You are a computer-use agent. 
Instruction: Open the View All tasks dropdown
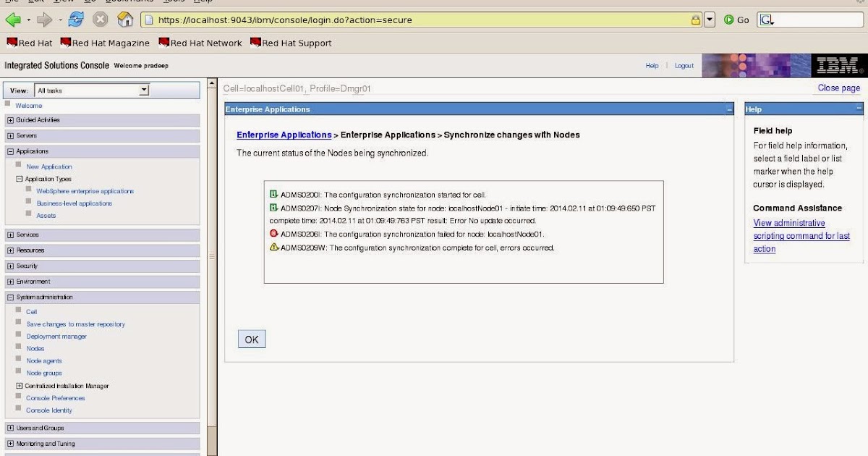[92, 90]
